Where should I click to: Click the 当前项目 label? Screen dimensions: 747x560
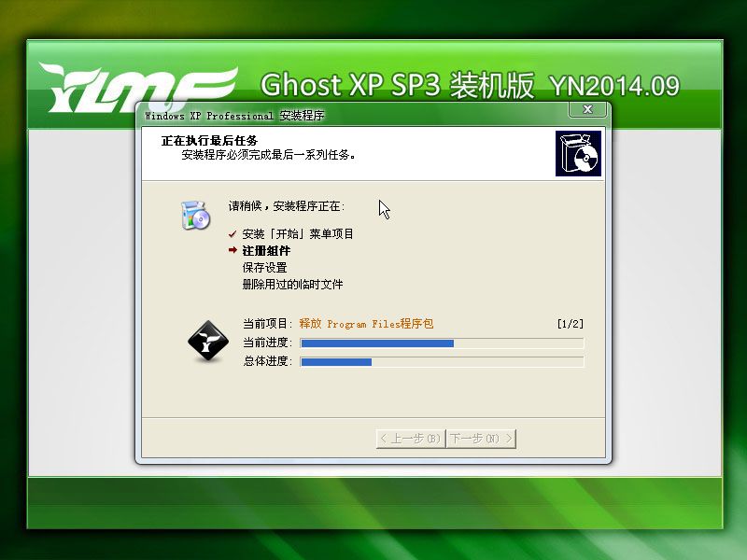[267, 324]
